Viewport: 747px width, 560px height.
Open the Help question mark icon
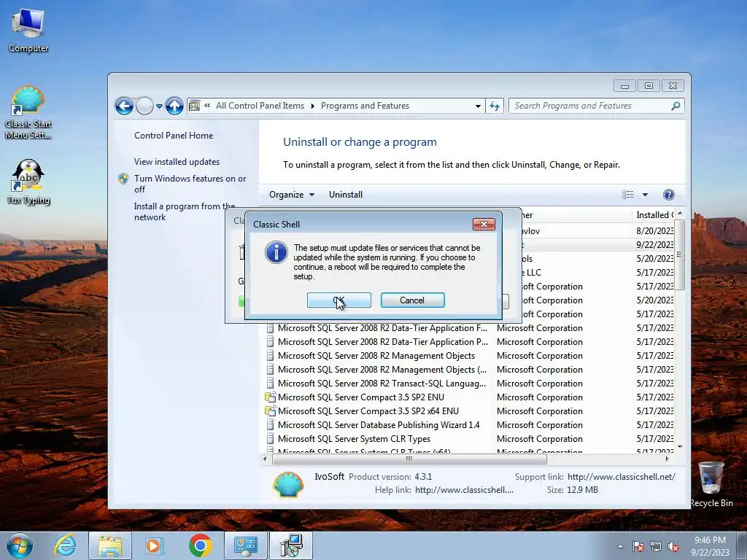pyautogui.click(x=668, y=194)
